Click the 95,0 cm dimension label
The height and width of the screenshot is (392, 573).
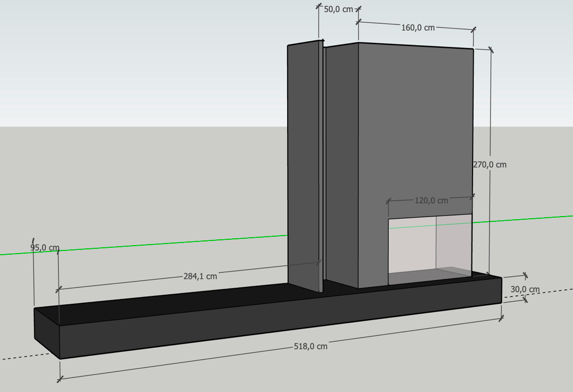[x=44, y=248]
